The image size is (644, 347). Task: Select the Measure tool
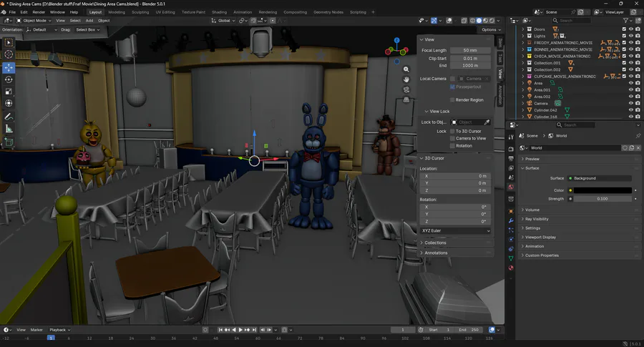[9, 129]
